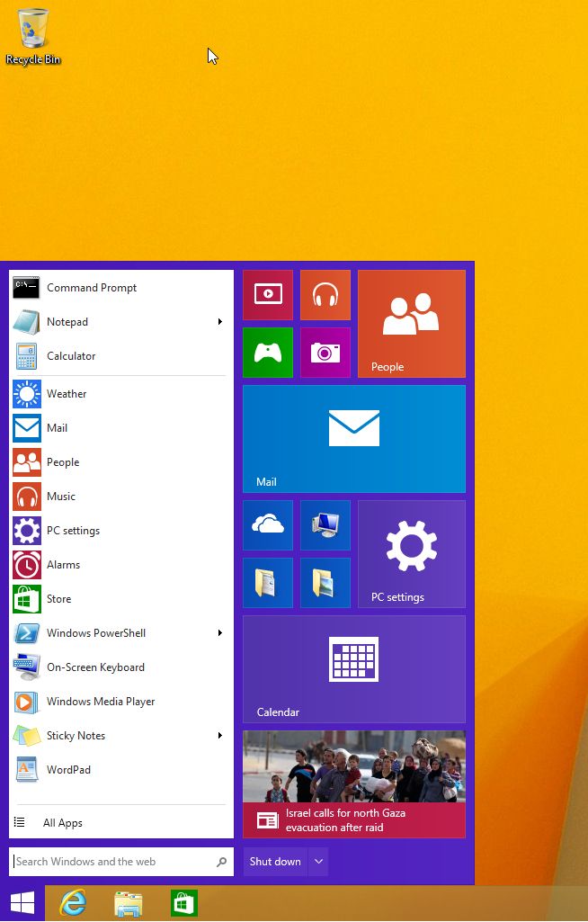Click the Windows Start button

tap(22, 902)
